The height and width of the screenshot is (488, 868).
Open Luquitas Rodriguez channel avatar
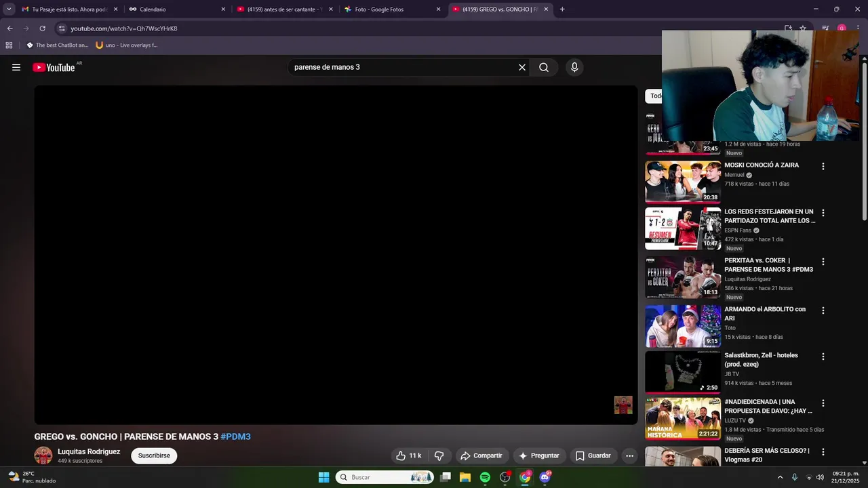pos(43,455)
